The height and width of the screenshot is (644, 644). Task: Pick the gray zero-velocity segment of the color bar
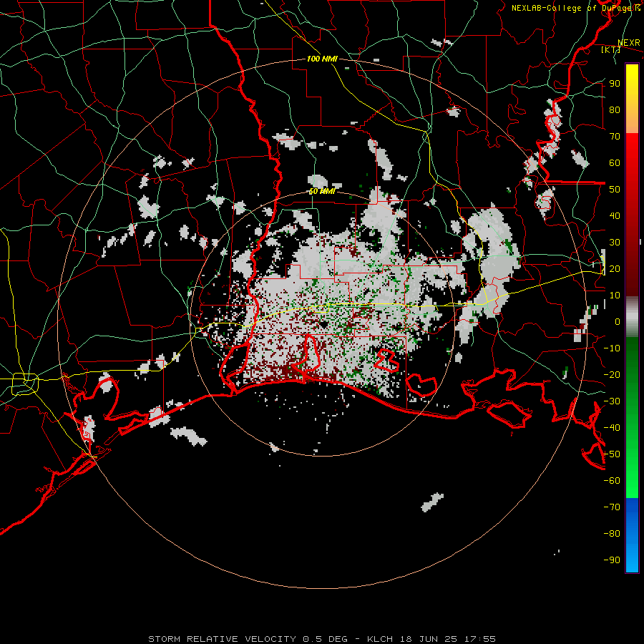(x=632, y=317)
